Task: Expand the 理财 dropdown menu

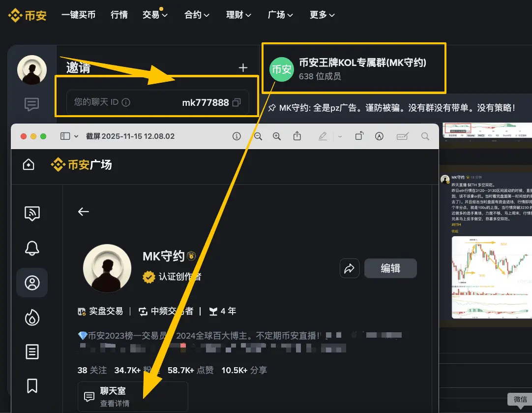Action: pos(238,15)
